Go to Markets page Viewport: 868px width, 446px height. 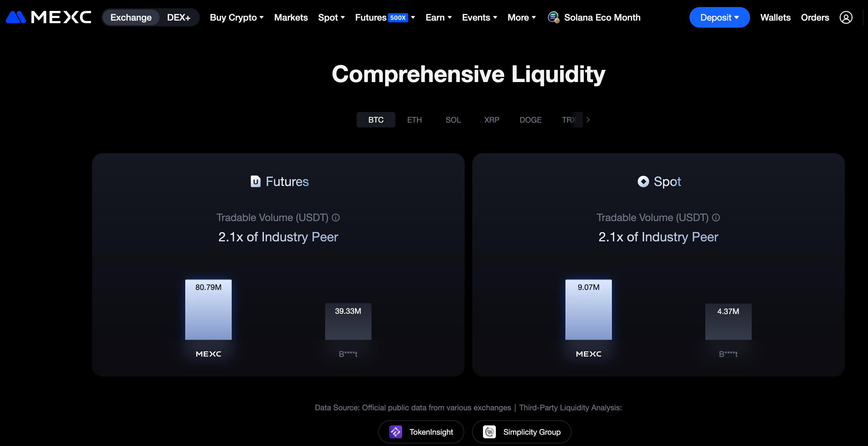click(x=291, y=17)
